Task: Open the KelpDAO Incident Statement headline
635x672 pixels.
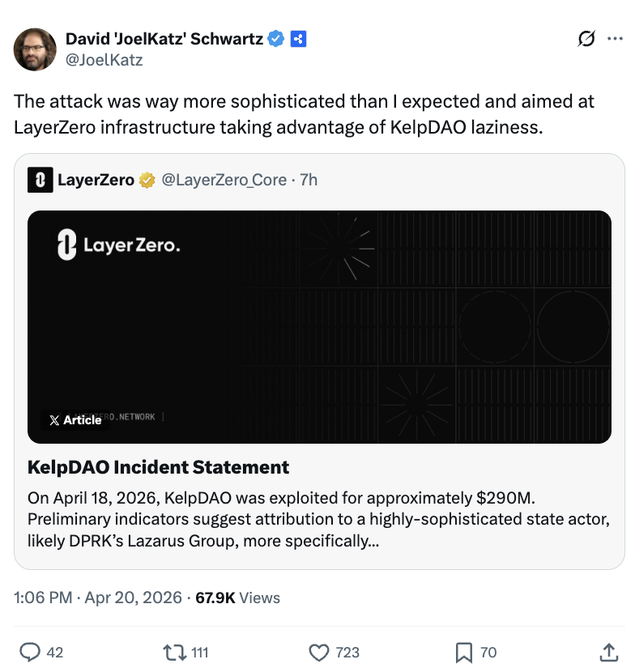Action: tap(158, 467)
